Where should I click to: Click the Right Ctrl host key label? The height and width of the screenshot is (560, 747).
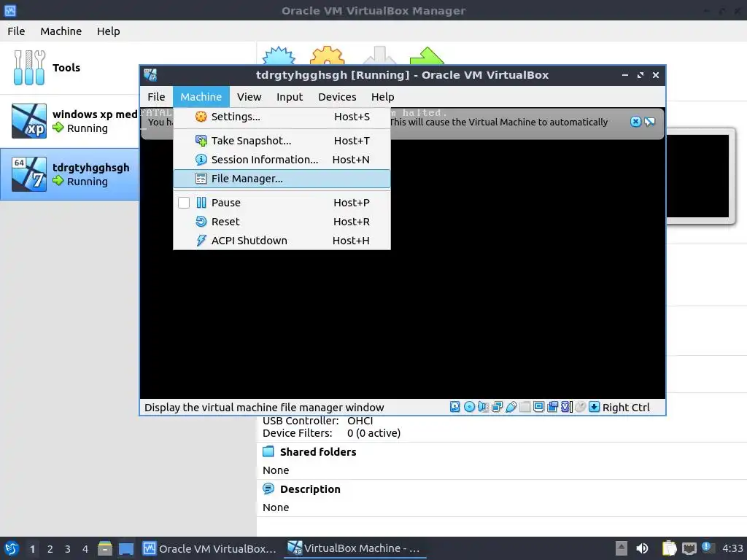click(x=626, y=407)
